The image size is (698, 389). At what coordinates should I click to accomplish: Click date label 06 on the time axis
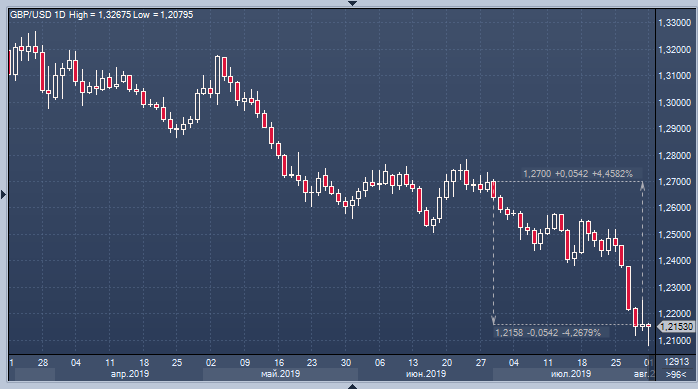click(x=380, y=362)
